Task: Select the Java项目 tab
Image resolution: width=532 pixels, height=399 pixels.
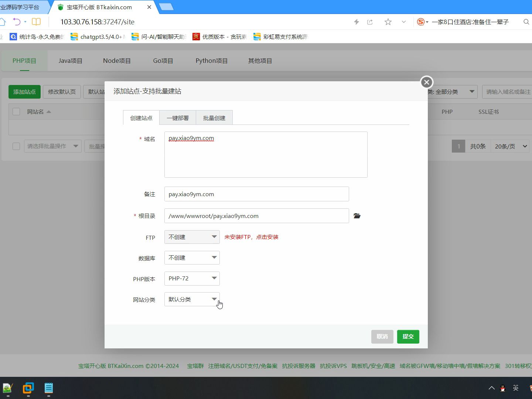Action: (71, 61)
